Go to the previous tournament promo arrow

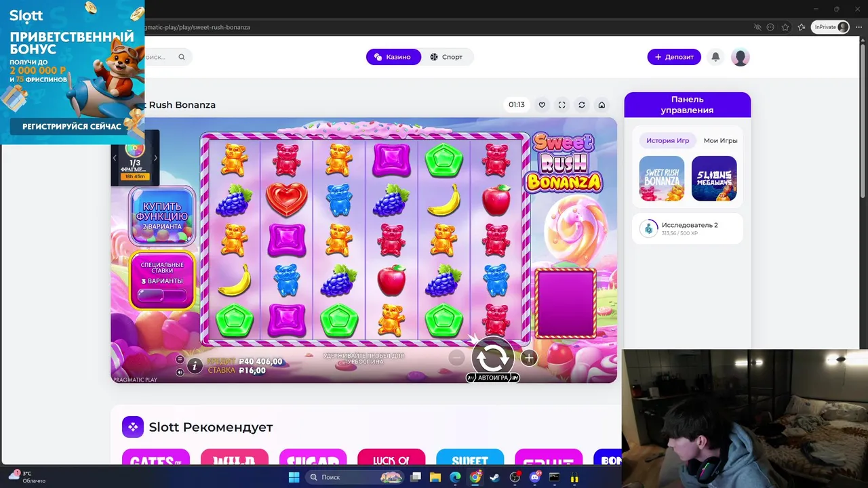(x=115, y=158)
